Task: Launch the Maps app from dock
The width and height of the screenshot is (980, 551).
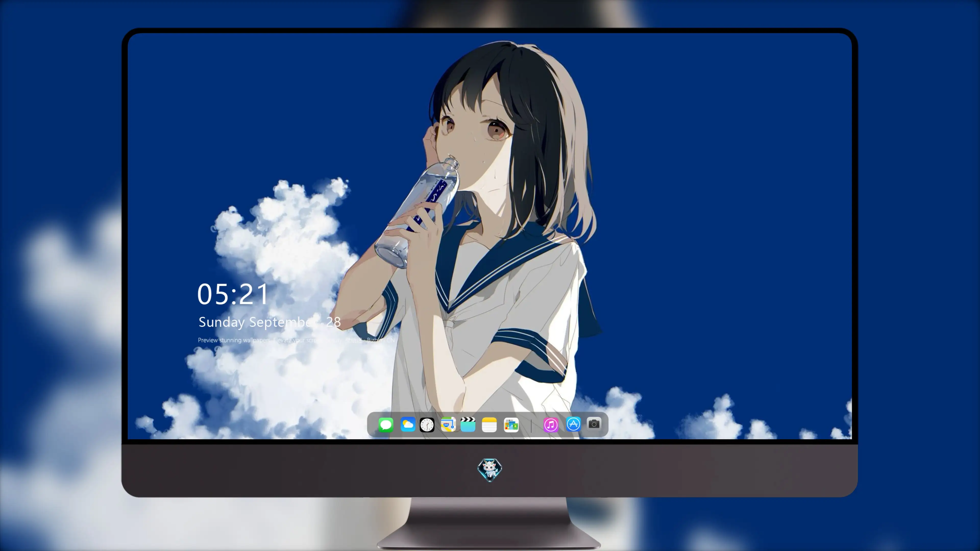Action: (x=448, y=425)
